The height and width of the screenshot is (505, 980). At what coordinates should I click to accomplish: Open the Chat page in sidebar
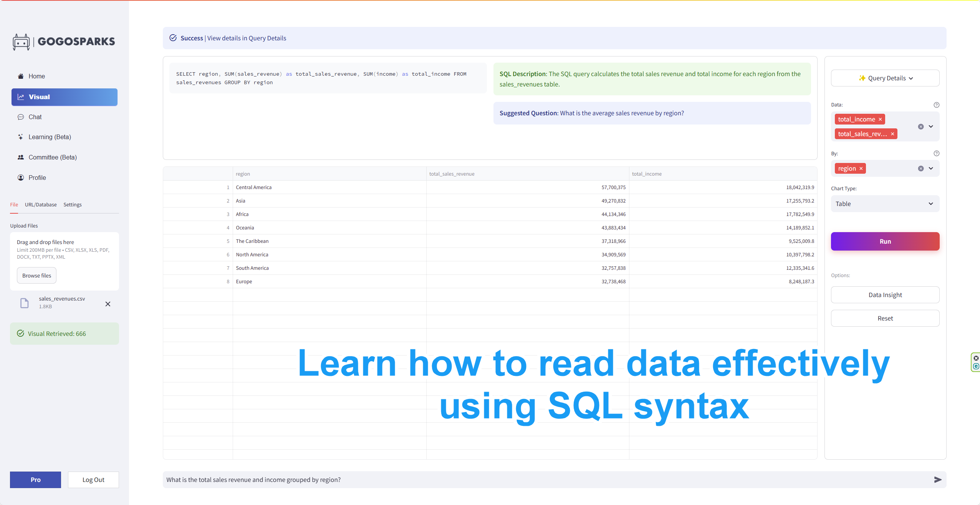[x=35, y=117]
